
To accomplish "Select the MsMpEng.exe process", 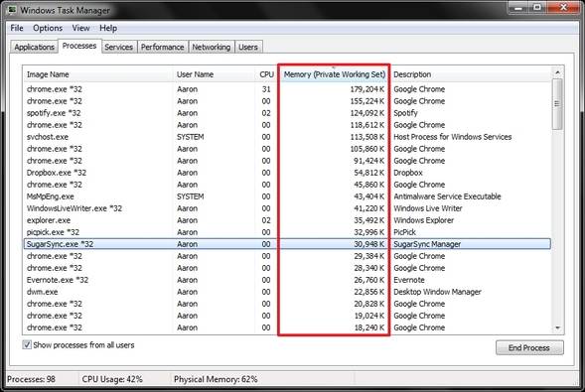I will pos(287,196).
